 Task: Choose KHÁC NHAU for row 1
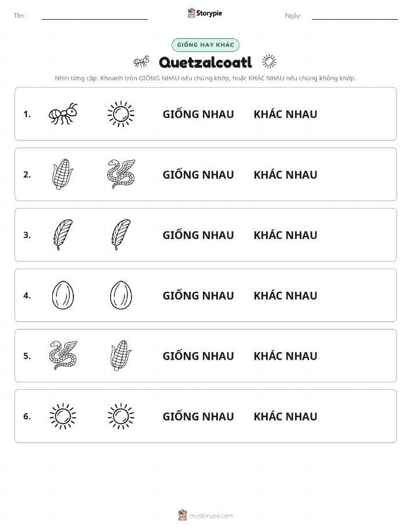[286, 114]
